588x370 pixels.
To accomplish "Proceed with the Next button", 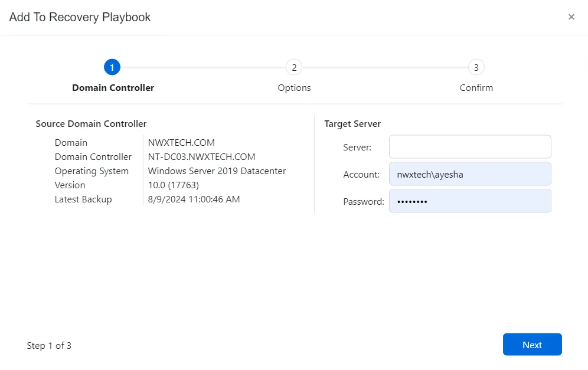I will click(x=532, y=345).
